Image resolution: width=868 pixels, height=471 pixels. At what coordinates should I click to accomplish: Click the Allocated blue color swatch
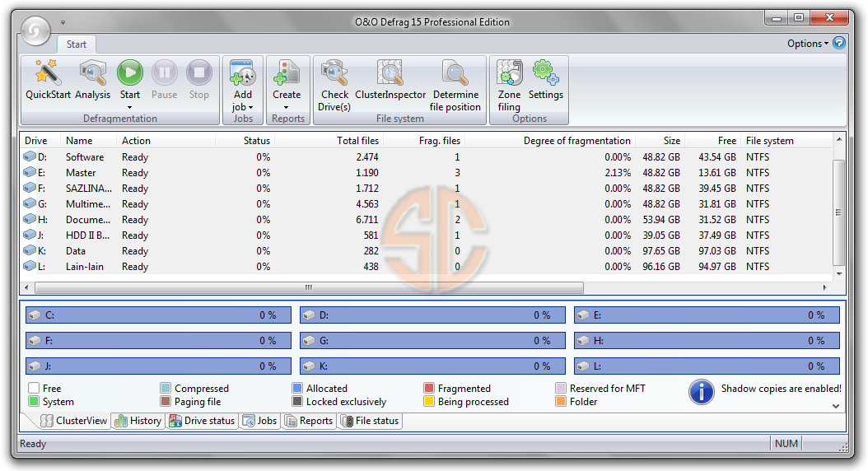297,388
